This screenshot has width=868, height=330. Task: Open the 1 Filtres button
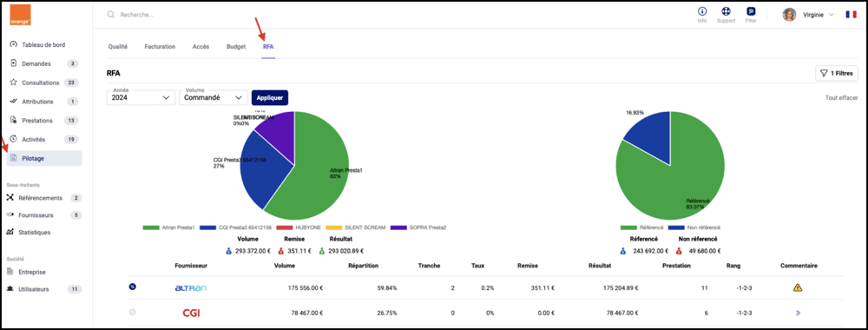click(x=837, y=73)
